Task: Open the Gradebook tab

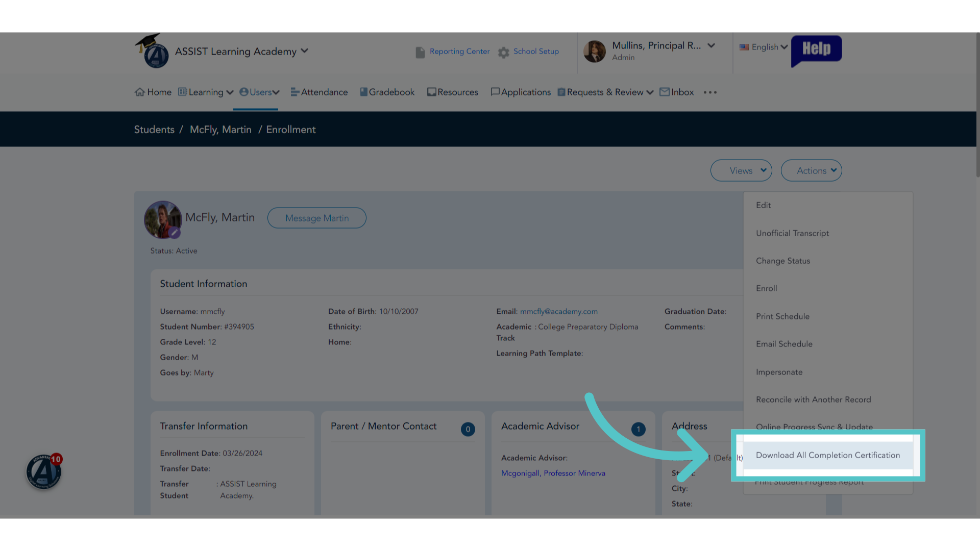Action: [387, 92]
